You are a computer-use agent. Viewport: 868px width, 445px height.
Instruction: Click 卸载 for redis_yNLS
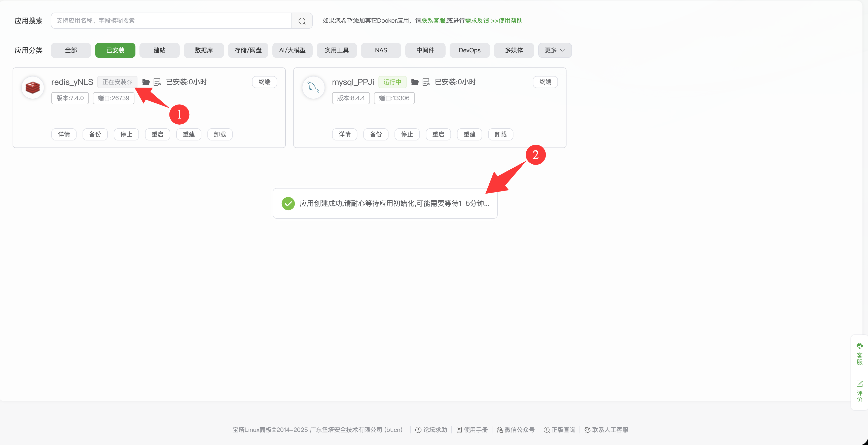(x=220, y=134)
